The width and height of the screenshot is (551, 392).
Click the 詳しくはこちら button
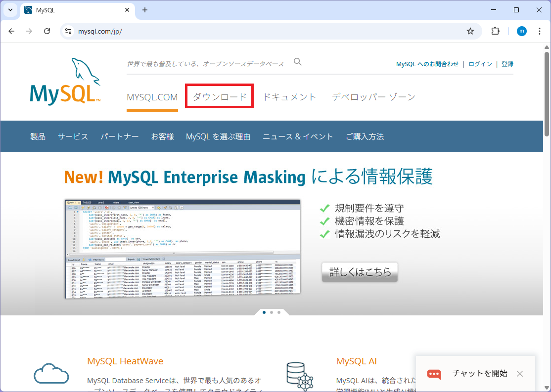[360, 272]
